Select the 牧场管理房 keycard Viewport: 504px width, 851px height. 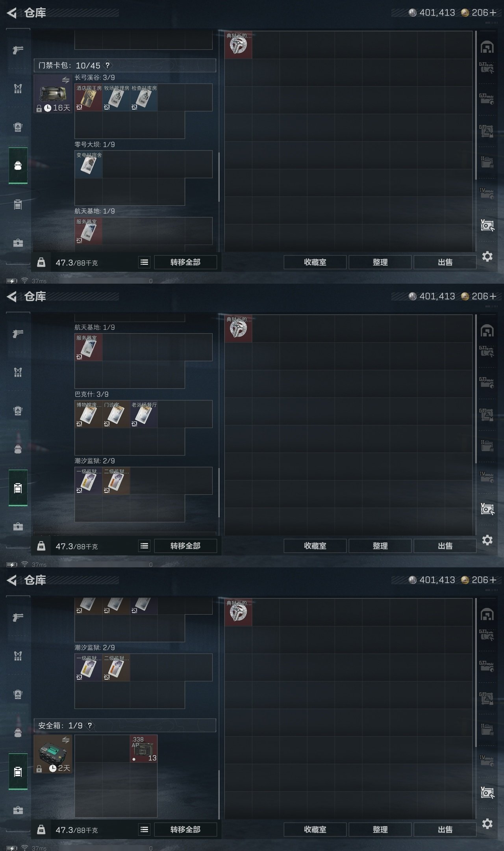tap(116, 97)
